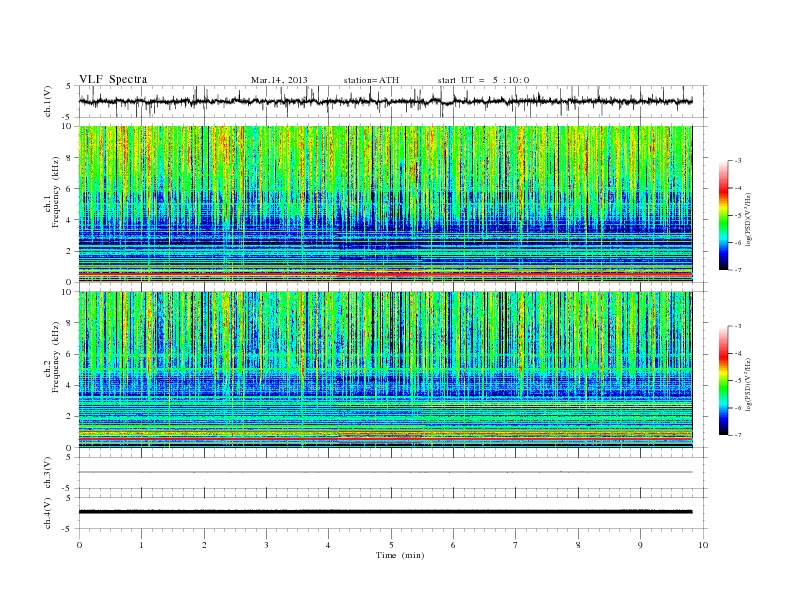Click the '-3' tick on the ch.1 colorbar

pyautogui.click(x=738, y=161)
